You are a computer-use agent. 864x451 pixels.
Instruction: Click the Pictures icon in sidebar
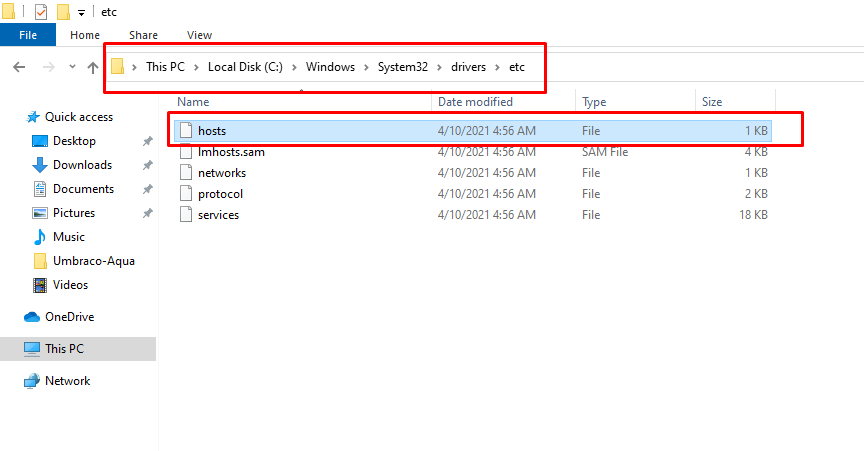[40, 213]
